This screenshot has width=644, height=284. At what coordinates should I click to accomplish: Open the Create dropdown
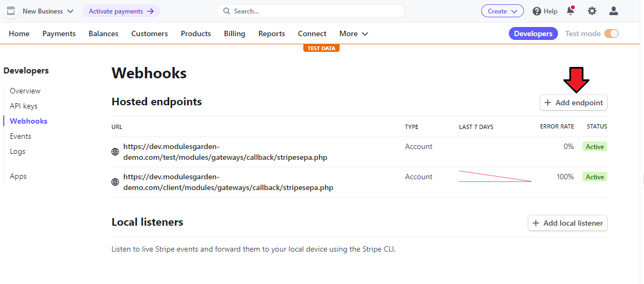502,11
